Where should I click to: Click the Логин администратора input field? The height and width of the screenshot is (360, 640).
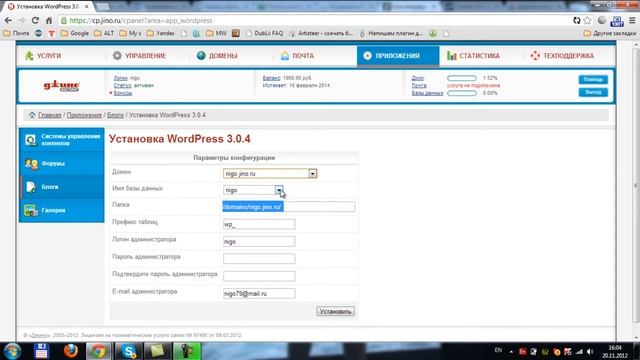pyautogui.click(x=259, y=241)
